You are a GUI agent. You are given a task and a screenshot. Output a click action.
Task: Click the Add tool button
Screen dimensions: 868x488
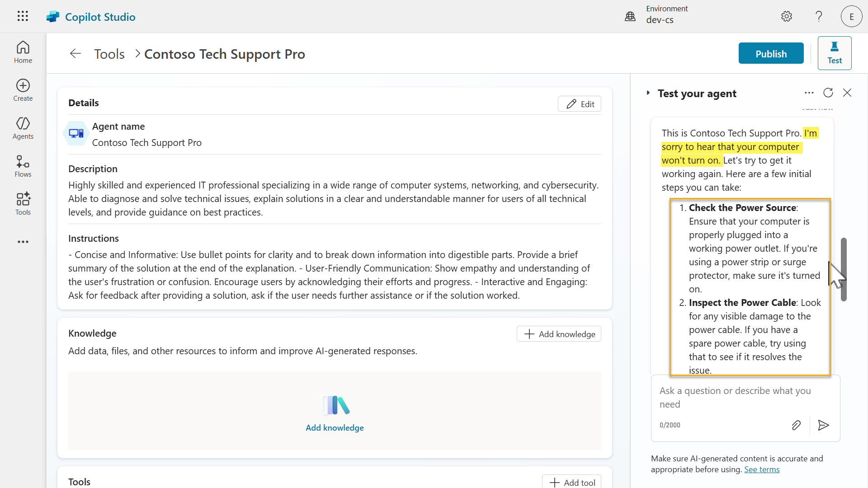572,482
